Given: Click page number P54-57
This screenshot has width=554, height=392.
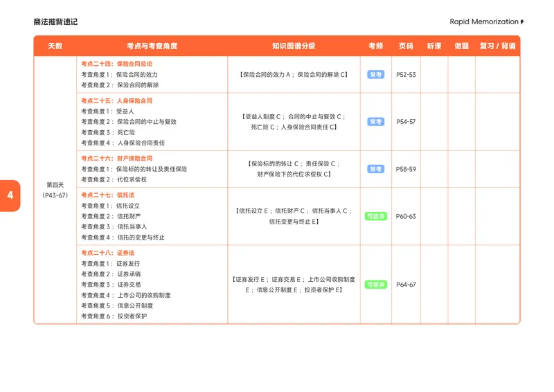Looking at the screenshot, I should [x=406, y=122].
